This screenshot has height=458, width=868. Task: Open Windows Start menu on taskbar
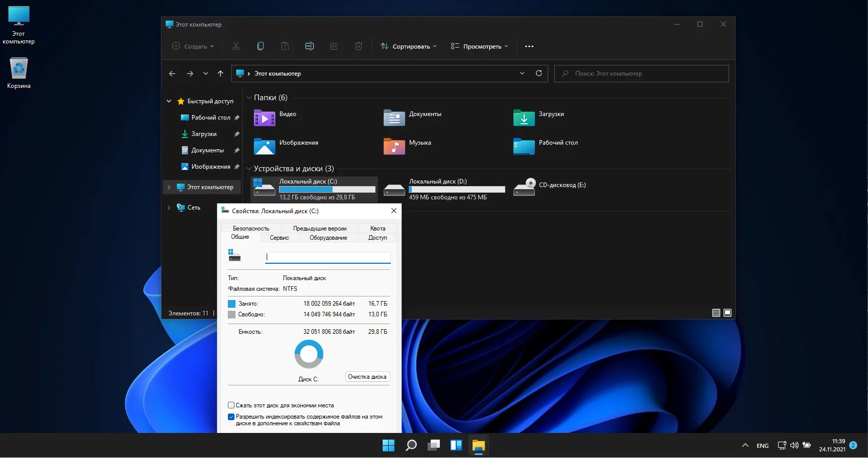click(388, 445)
